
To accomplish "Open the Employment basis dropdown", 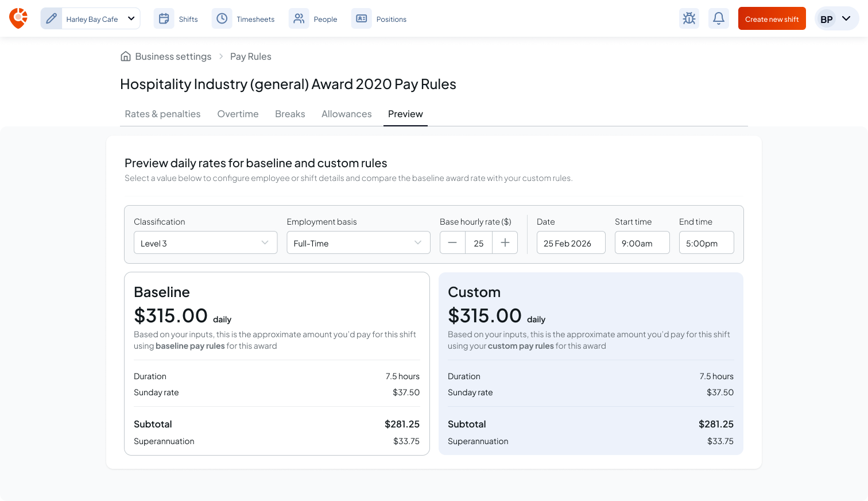I will [x=358, y=242].
